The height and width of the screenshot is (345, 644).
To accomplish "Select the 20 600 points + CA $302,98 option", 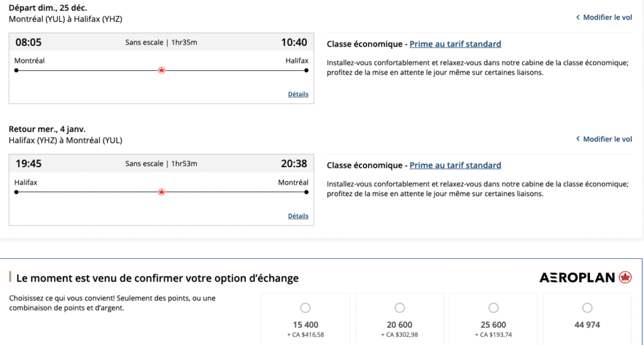I will 400,308.
